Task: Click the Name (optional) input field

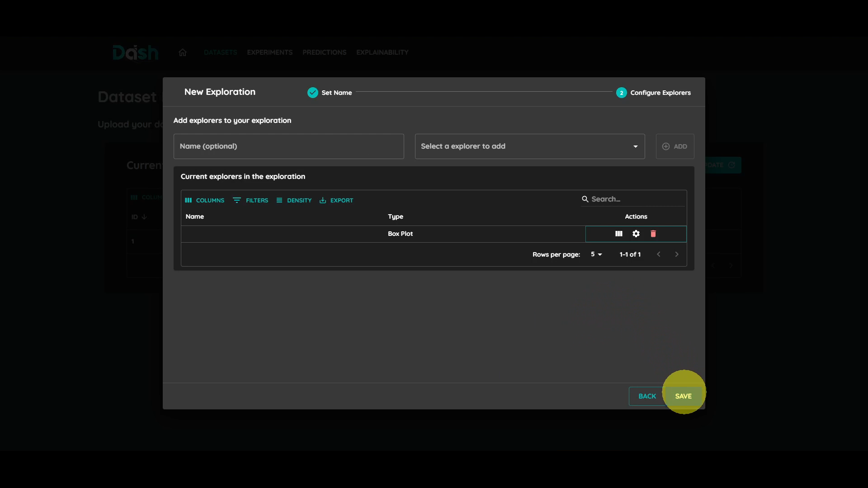Action: click(289, 146)
